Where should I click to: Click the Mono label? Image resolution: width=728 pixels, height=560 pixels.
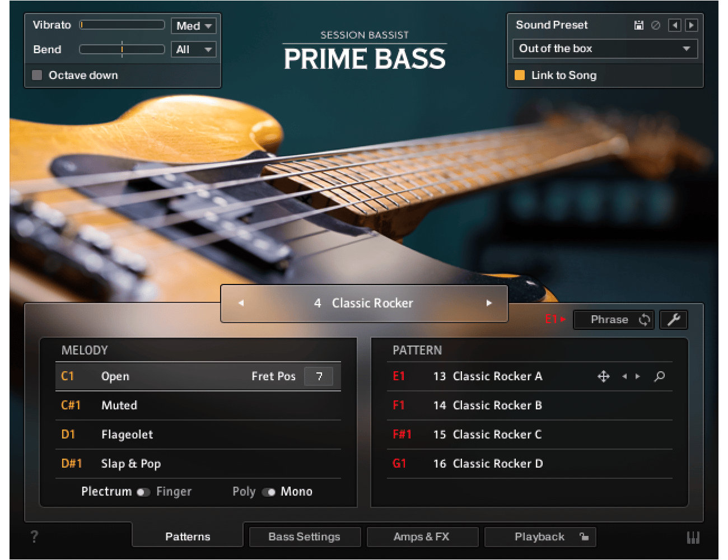[x=296, y=492]
